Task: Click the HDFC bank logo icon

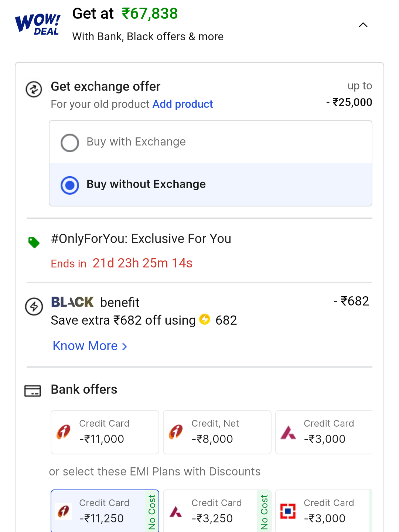Action: coord(288,511)
